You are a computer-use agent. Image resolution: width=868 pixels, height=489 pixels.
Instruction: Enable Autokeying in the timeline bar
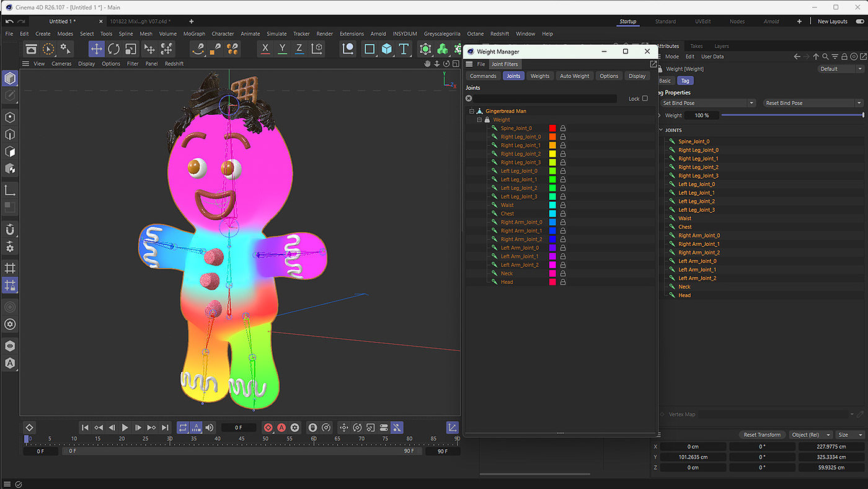tap(281, 428)
